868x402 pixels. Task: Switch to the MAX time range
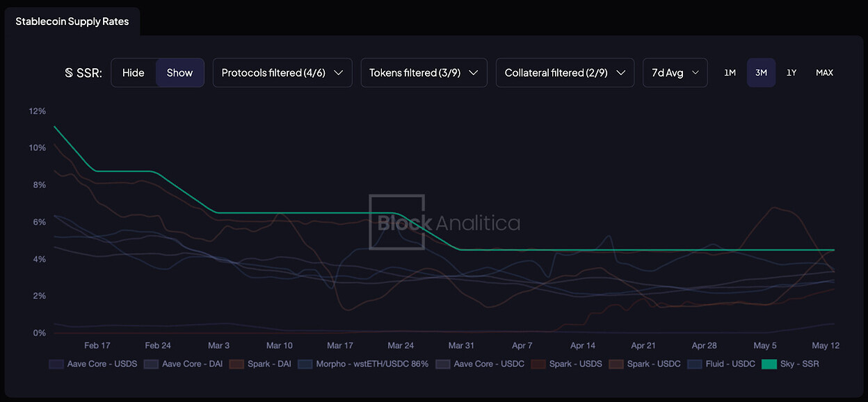click(x=824, y=73)
